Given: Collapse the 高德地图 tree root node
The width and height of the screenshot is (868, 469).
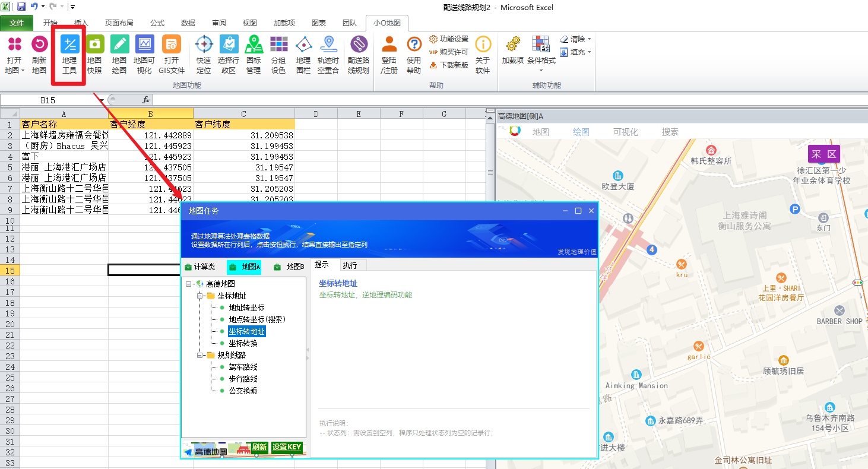Looking at the screenshot, I should (x=189, y=284).
